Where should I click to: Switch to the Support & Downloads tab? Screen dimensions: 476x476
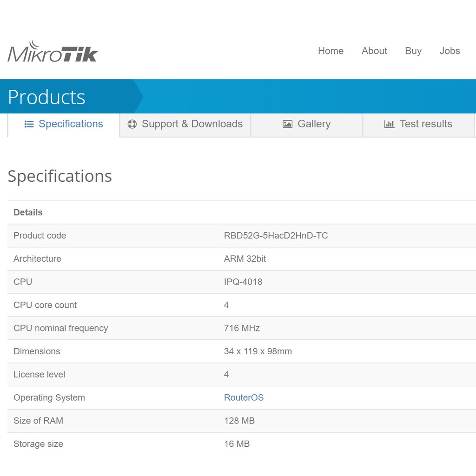pos(185,125)
